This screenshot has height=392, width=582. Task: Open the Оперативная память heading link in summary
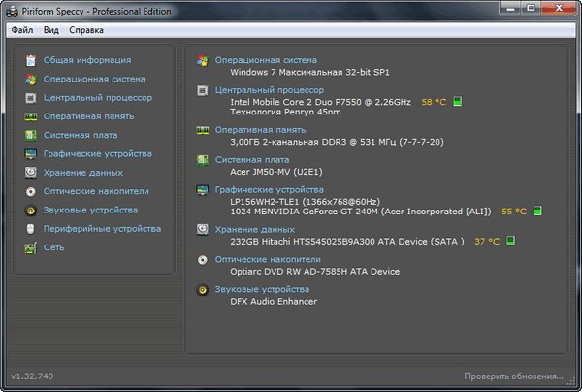tap(261, 130)
